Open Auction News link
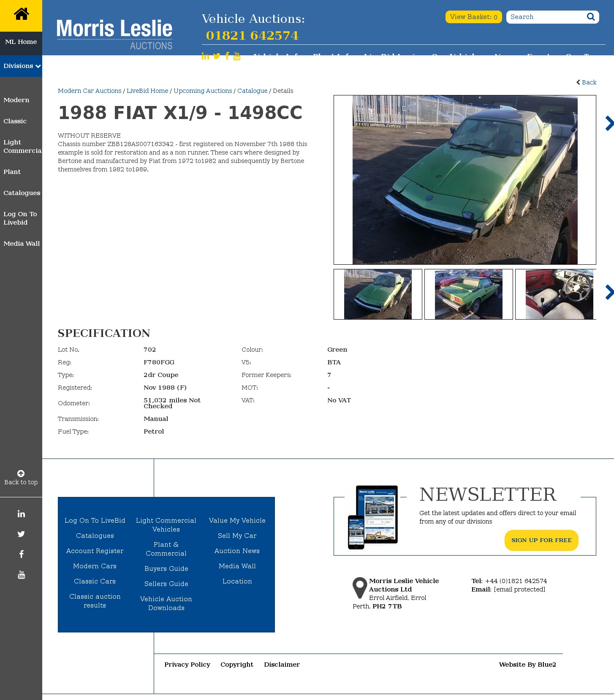Viewport: 614px width, 700px height. (x=237, y=551)
